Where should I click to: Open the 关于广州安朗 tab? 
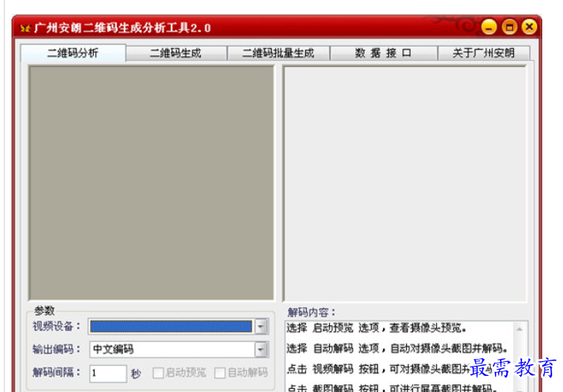484,54
